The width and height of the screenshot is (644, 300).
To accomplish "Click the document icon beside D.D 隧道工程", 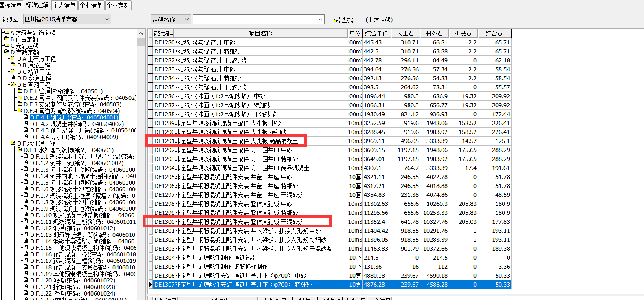I will [13, 78].
